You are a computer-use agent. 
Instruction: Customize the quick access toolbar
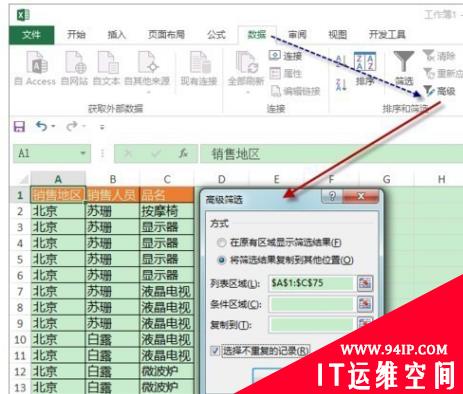102,127
